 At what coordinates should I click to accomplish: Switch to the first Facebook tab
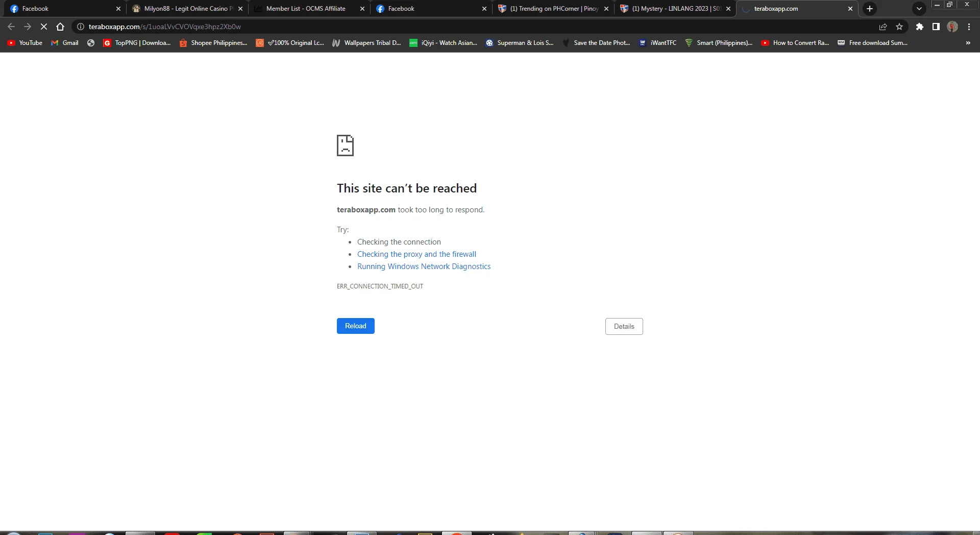click(x=64, y=9)
